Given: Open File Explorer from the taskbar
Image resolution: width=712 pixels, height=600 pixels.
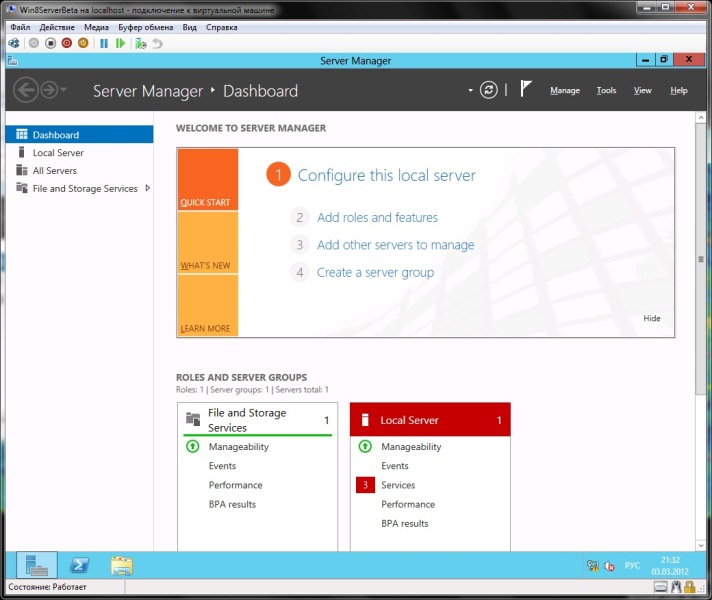Looking at the screenshot, I should (x=121, y=565).
